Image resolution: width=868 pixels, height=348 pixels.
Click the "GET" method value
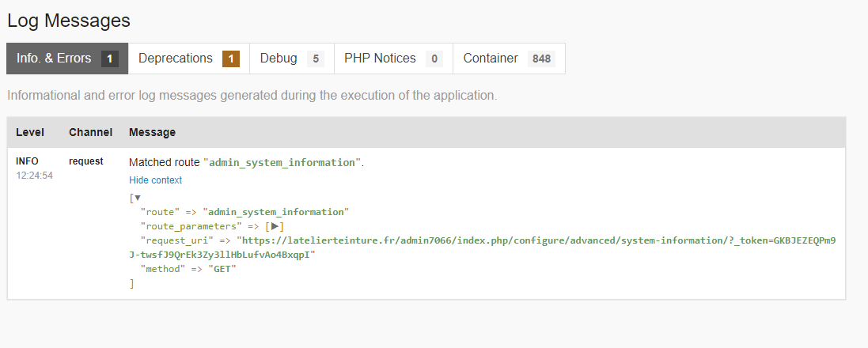tap(222, 269)
